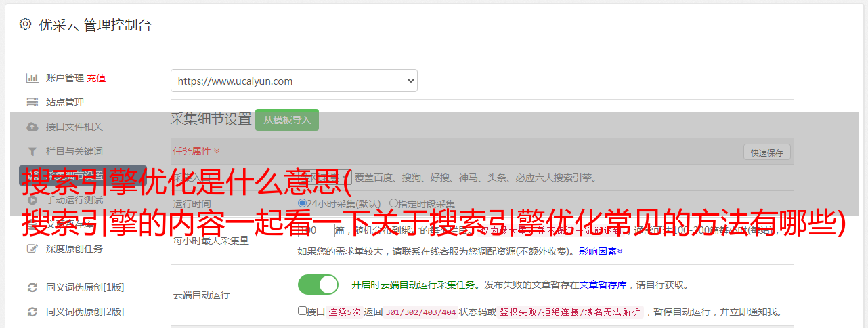Open 接口文件相关 in the sidebar
Screen dimensions: 868x328
coord(74,127)
